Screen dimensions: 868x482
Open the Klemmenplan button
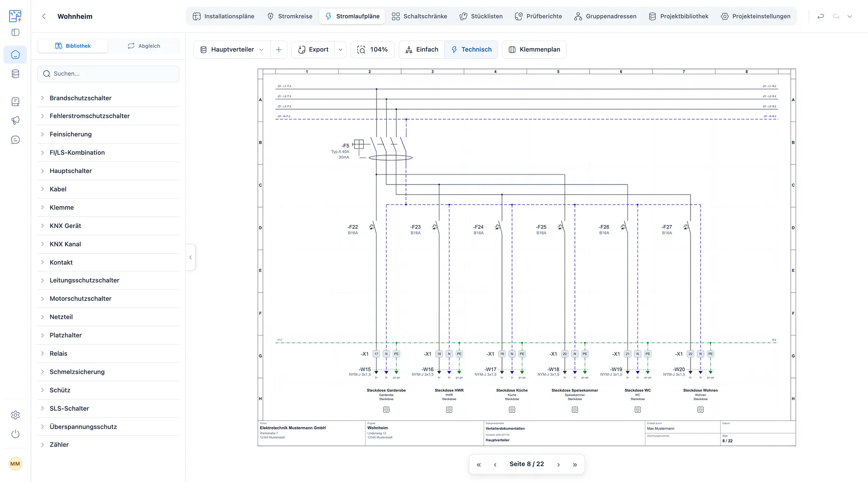(534, 50)
